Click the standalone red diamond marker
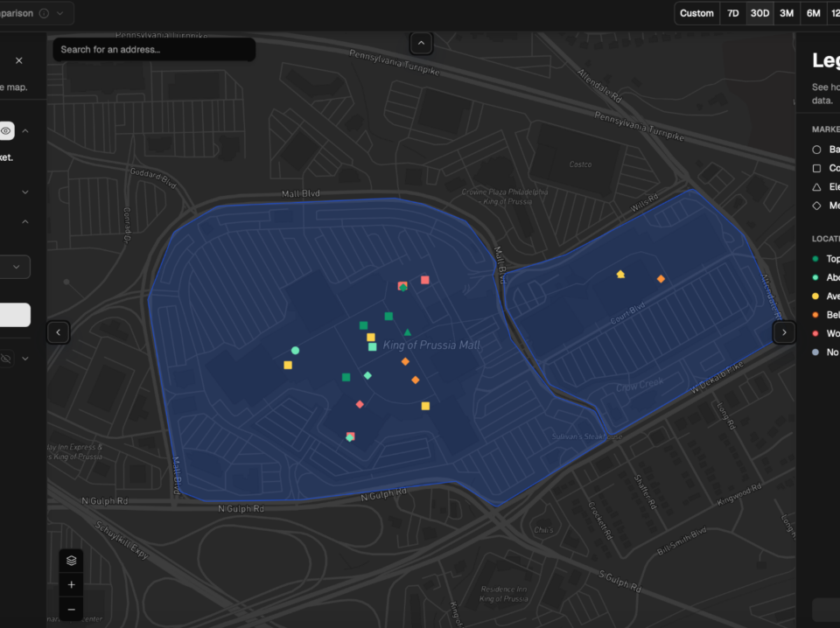 360,404
